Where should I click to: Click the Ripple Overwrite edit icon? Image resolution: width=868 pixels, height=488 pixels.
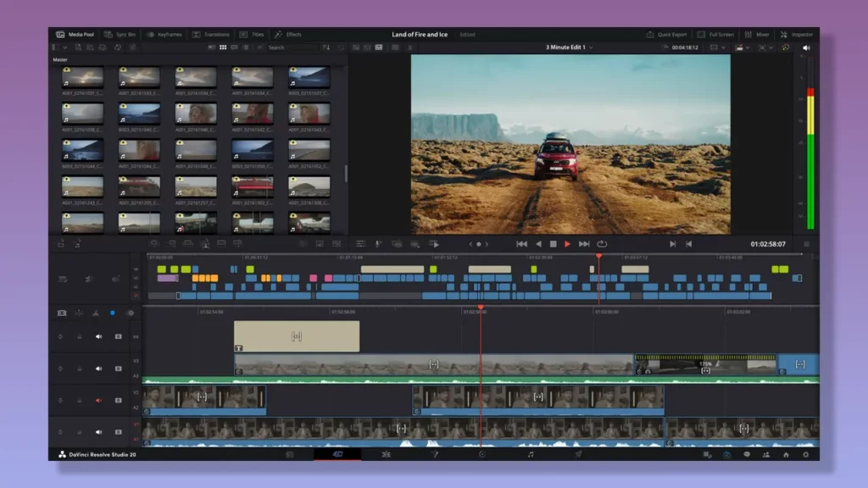[187, 243]
